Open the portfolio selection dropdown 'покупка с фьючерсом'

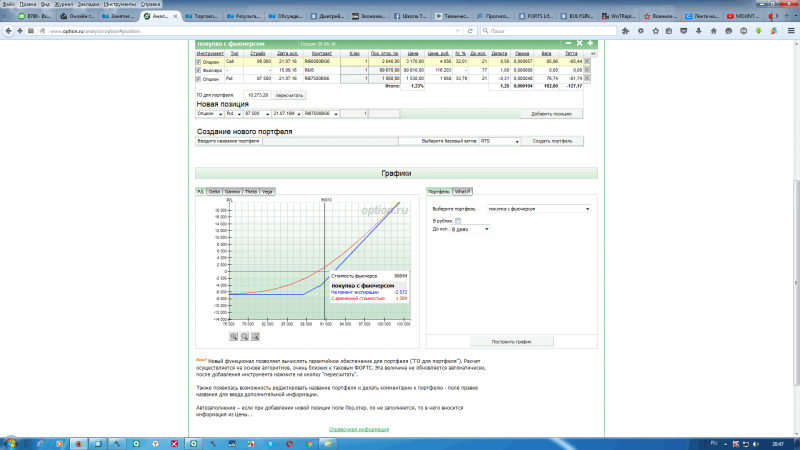(539, 209)
